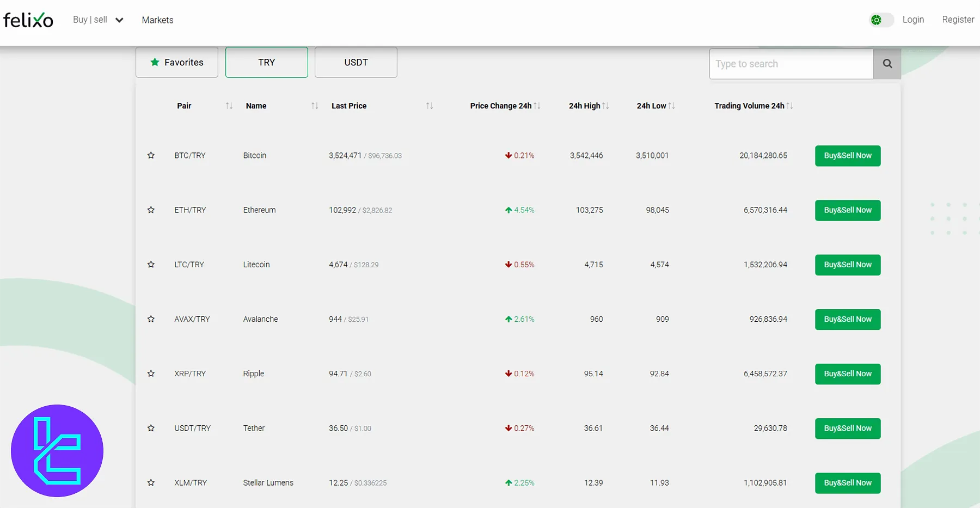
Task: Open the felixo logo homepage
Action: 28,20
